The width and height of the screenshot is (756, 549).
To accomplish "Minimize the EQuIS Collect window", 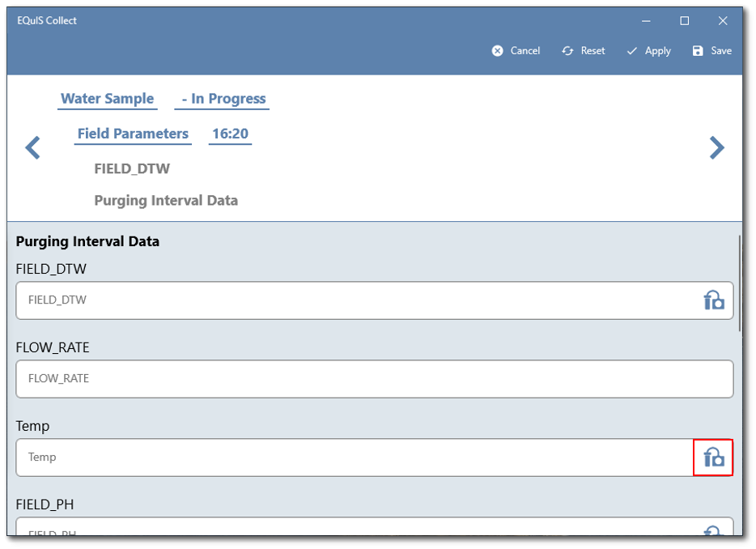I will click(x=645, y=20).
